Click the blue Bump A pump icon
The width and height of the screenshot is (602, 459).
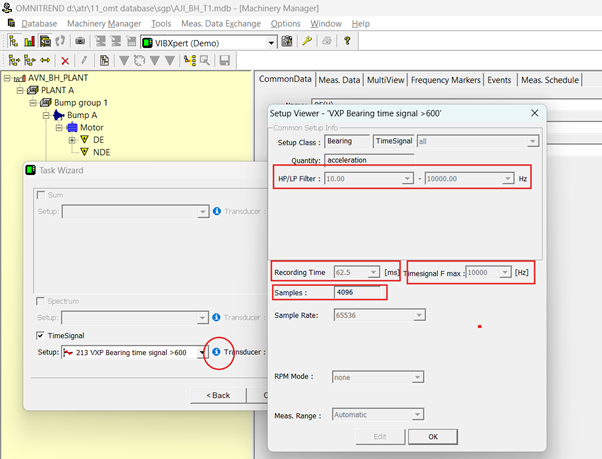[x=58, y=115]
